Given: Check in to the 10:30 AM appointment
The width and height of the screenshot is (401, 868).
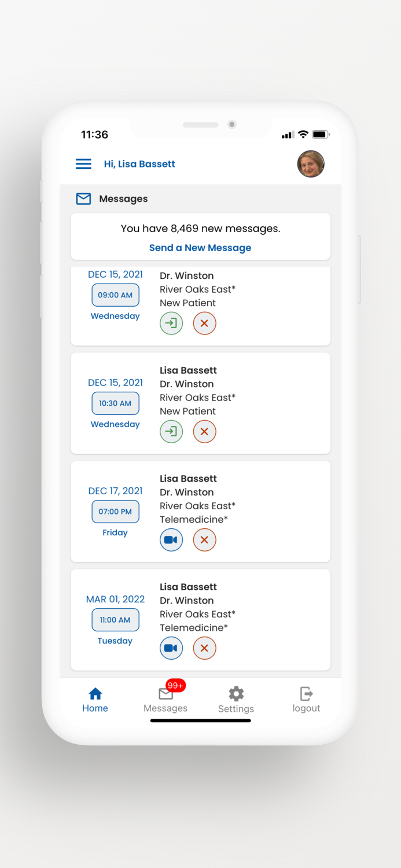Looking at the screenshot, I should pos(171,431).
